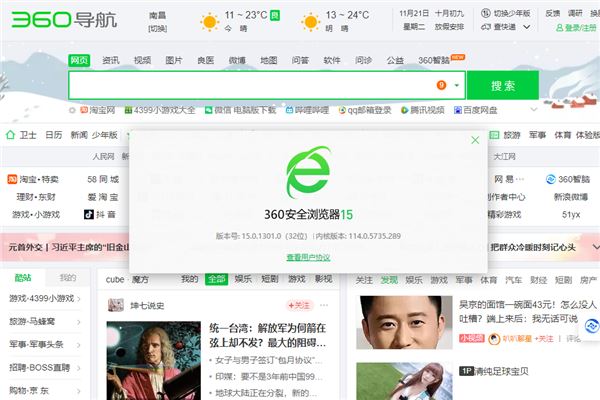
Task: Open the 查看用户协议 link
Action: tap(308, 257)
